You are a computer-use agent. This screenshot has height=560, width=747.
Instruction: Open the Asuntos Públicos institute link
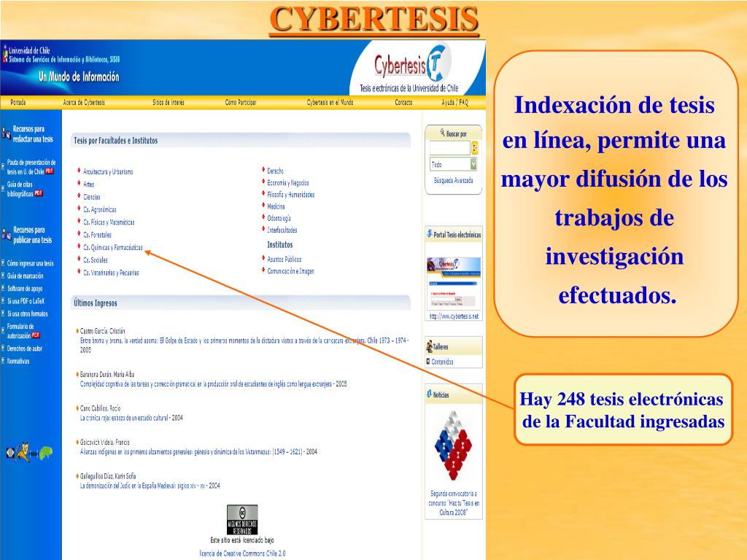(285, 260)
